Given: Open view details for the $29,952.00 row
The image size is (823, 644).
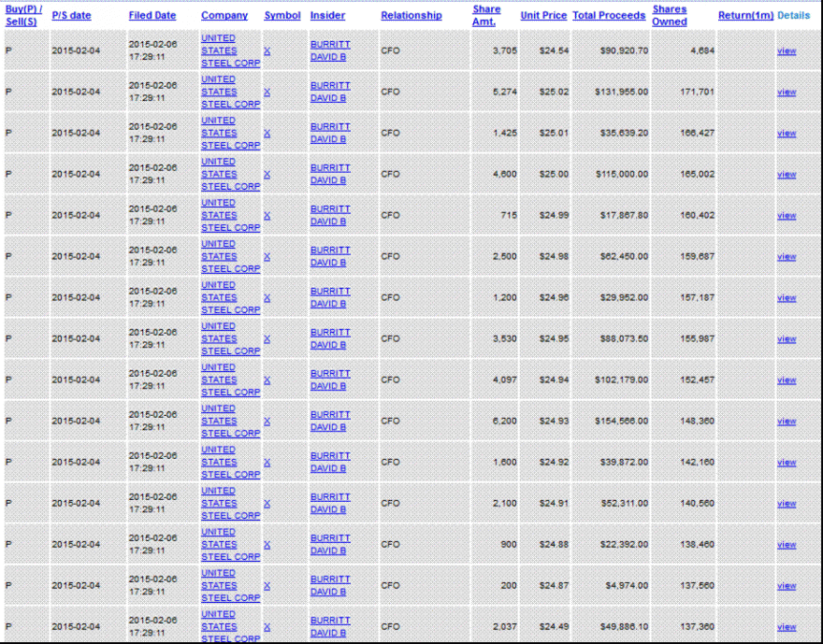Looking at the screenshot, I should click(x=787, y=298).
